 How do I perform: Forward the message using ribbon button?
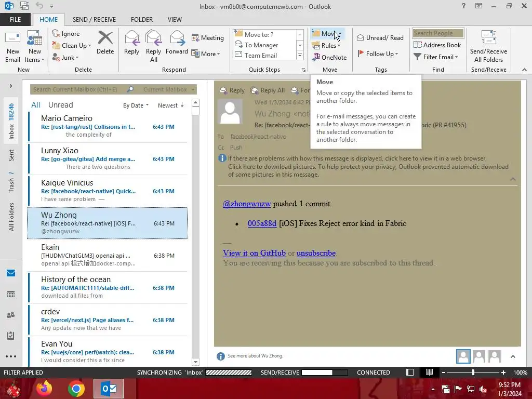[177, 43]
